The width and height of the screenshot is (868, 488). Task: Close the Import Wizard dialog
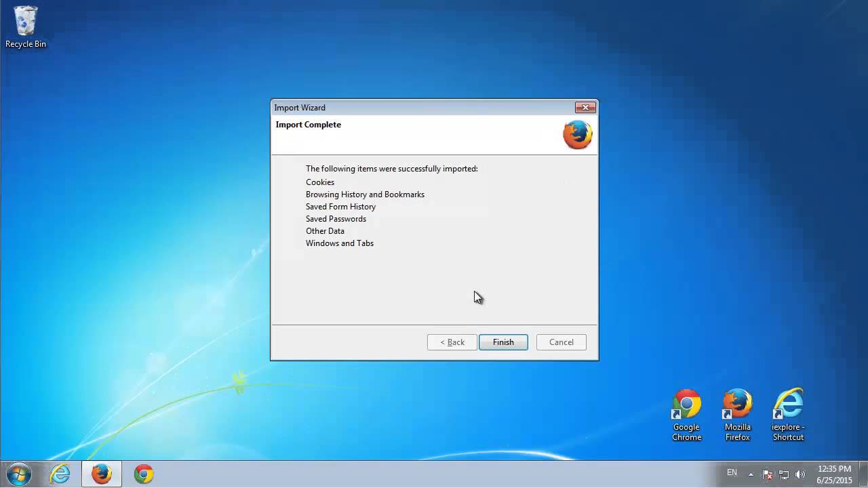pos(585,107)
